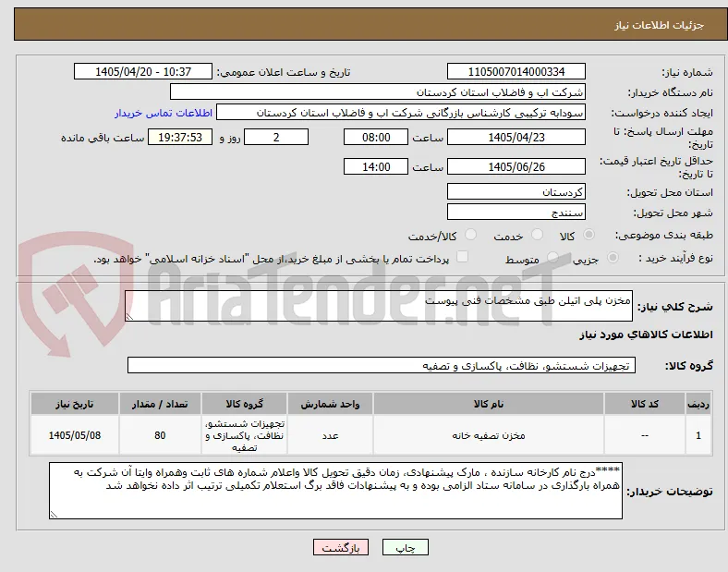Click the تعداد / مقدار column header

coord(160,404)
